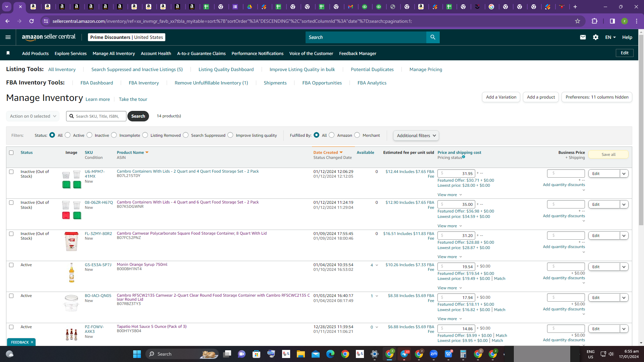
Task: Bookmark this page with the star icon
Action: click(x=578, y=21)
